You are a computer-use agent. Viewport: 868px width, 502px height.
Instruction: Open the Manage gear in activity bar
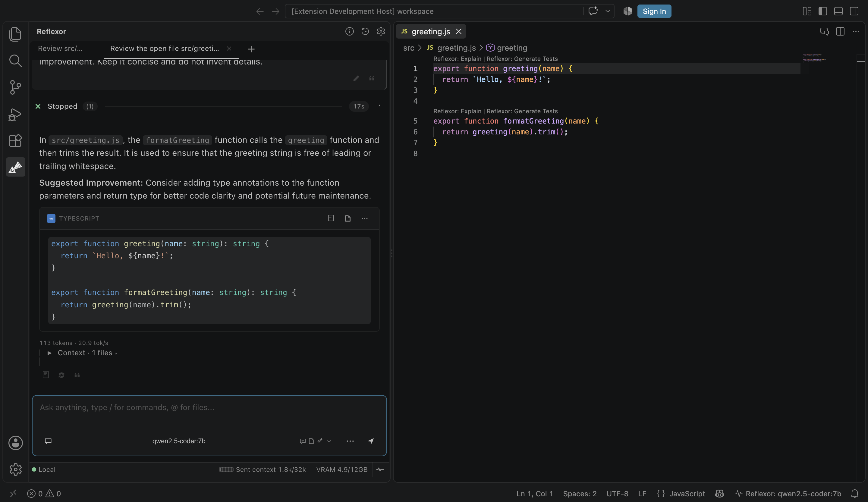click(x=15, y=469)
